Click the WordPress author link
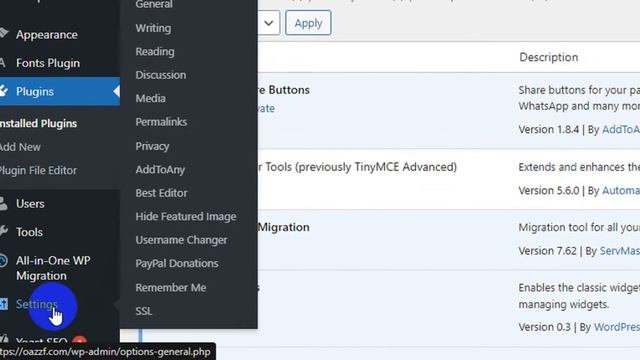640x360 pixels. click(617, 327)
